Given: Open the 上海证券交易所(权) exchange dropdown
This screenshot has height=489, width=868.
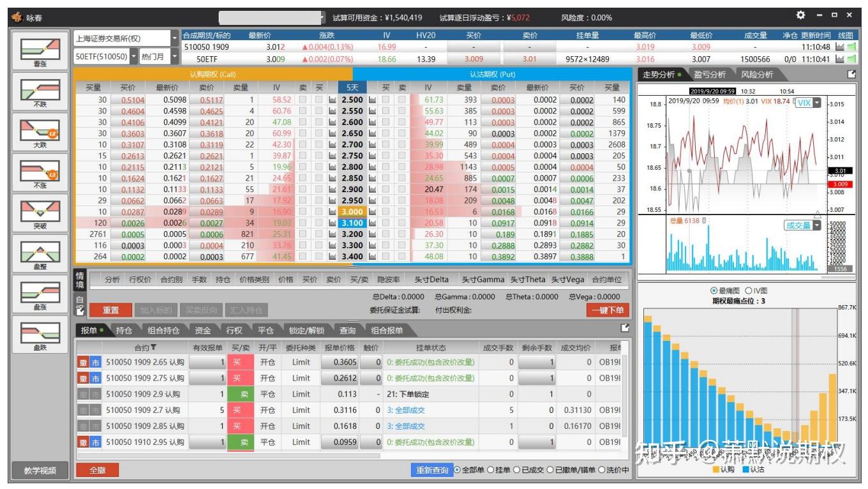Looking at the screenshot, I should coord(175,38).
